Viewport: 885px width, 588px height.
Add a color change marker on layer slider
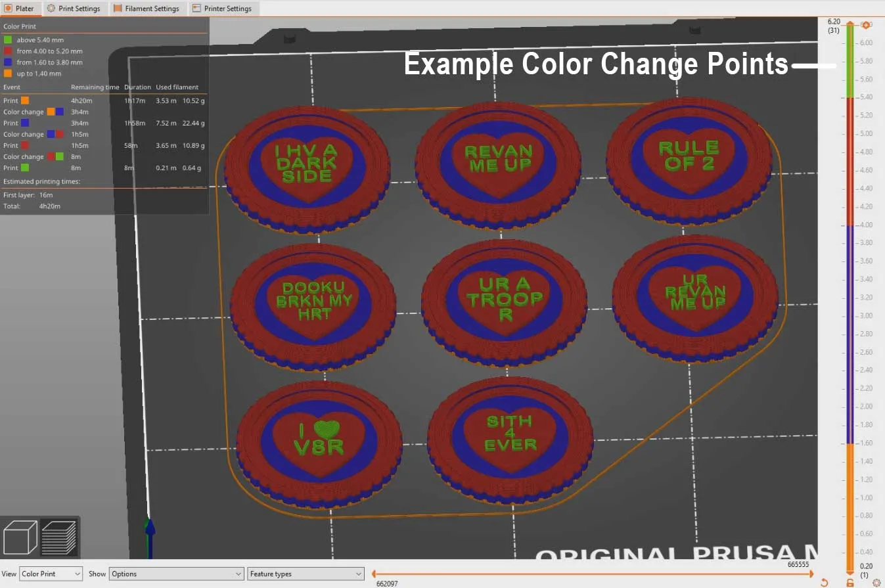[x=866, y=25]
